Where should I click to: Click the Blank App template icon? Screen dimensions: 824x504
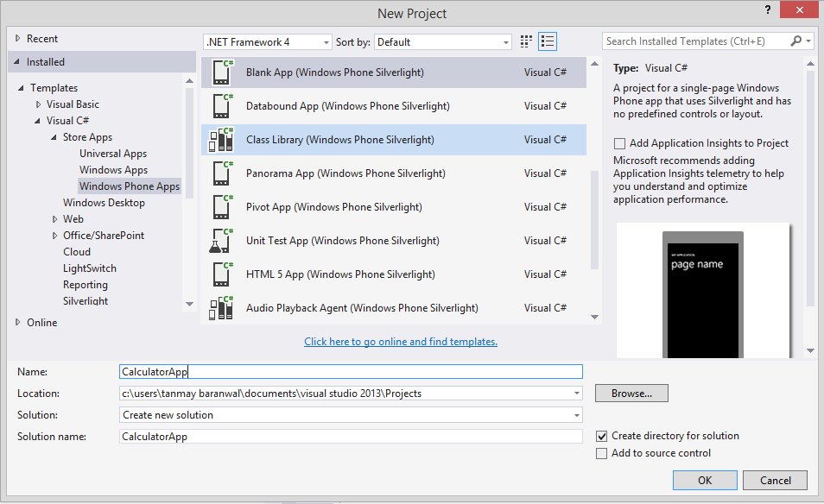point(222,72)
